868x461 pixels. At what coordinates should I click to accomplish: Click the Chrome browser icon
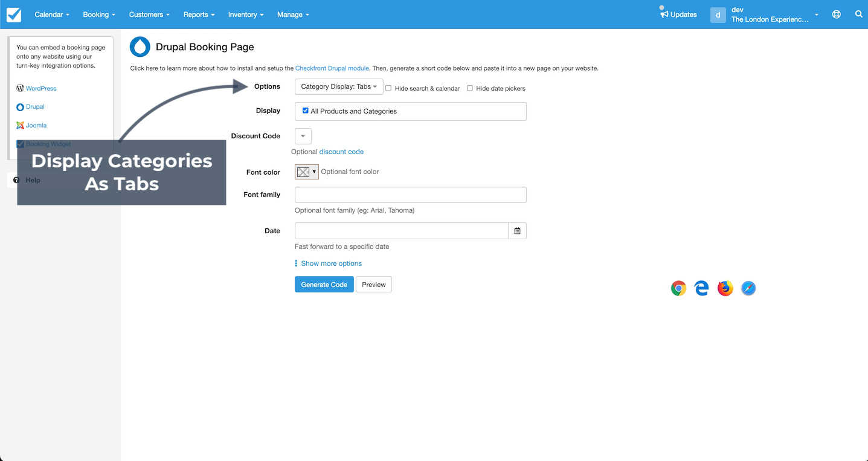coord(679,288)
